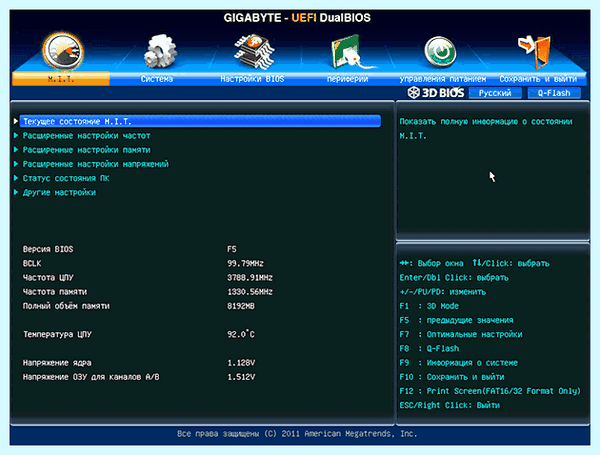This screenshot has height=455, width=600.
Task: Open Расширенные настройки напряжений submenu
Action: 96,164
